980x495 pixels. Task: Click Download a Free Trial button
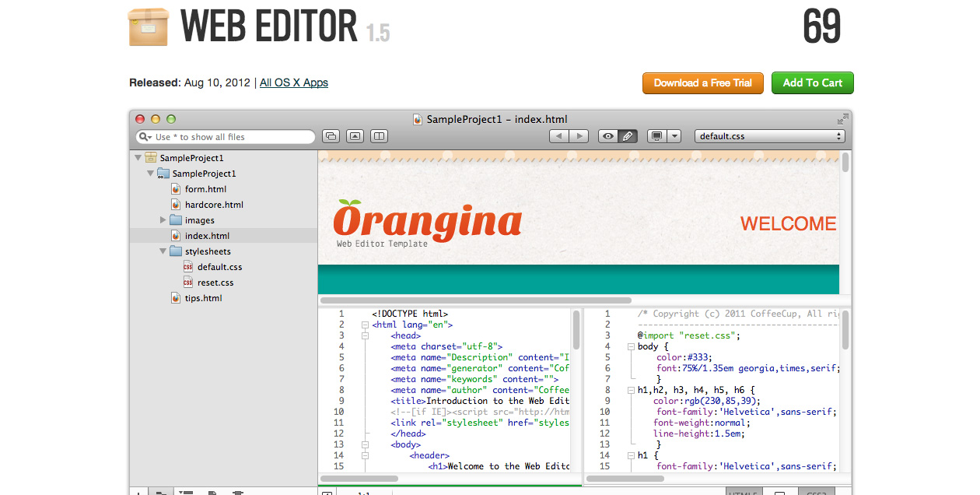pyautogui.click(x=703, y=83)
